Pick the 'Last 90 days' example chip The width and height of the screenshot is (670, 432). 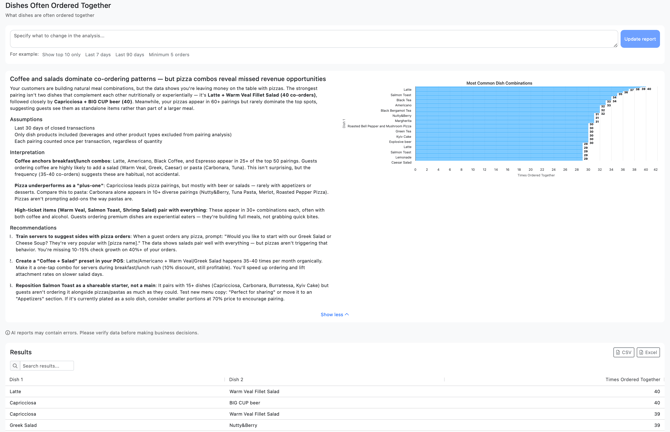pos(130,55)
